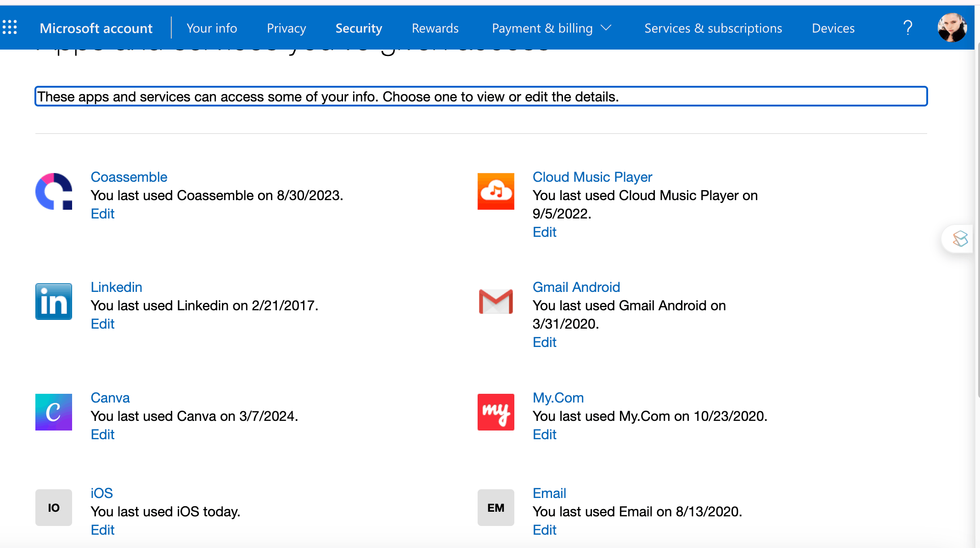
Task: Open the iOS app details link
Action: pos(101,493)
